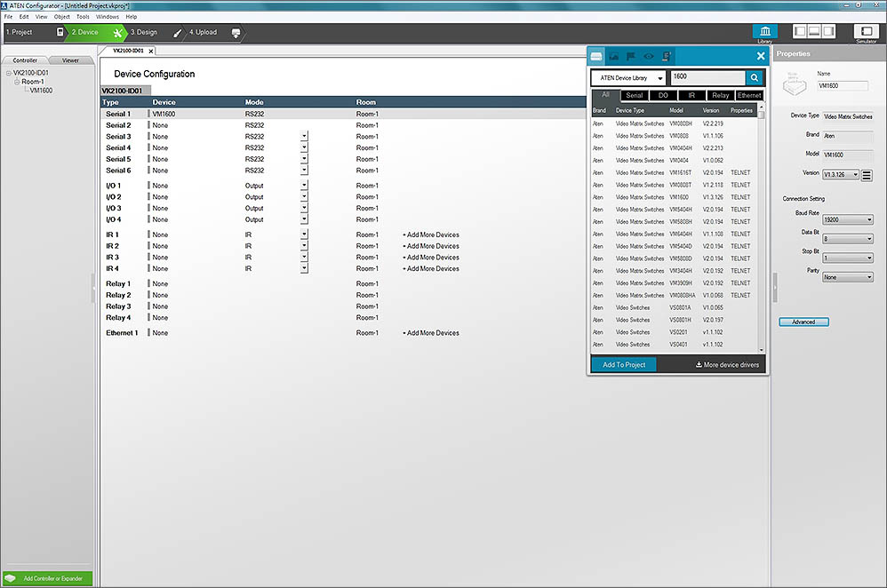Image resolution: width=887 pixels, height=588 pixels.
Task: Click the Add To Project button
Action: click(x=624, y=365)
